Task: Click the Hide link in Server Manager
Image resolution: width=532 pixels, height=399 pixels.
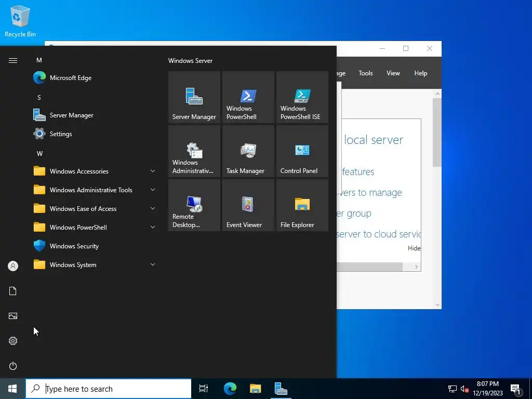Action: pos(414,248)
